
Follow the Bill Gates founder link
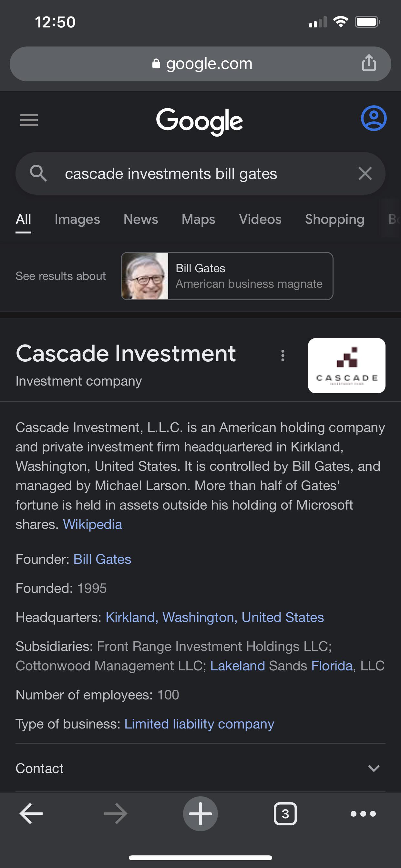(x=102, y=559)
